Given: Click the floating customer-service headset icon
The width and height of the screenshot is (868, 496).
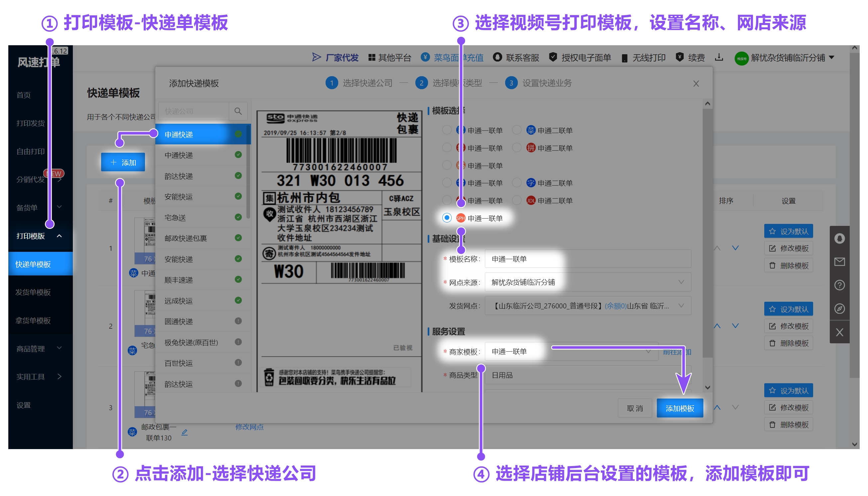Looking at the screenshot, I should click(839, 238).
